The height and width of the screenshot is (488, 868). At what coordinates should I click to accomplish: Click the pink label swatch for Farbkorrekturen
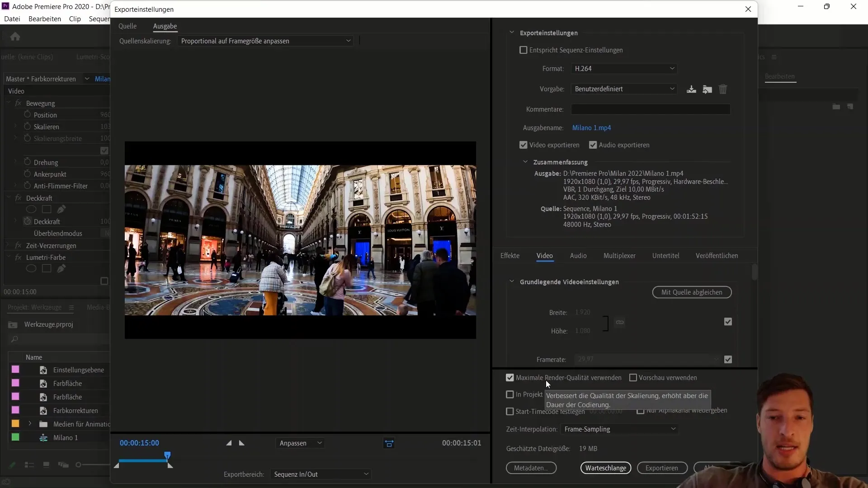click(x=15, y=410)
